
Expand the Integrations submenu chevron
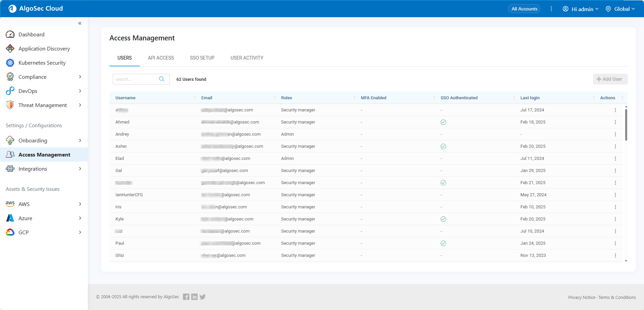tap(80, 169)
